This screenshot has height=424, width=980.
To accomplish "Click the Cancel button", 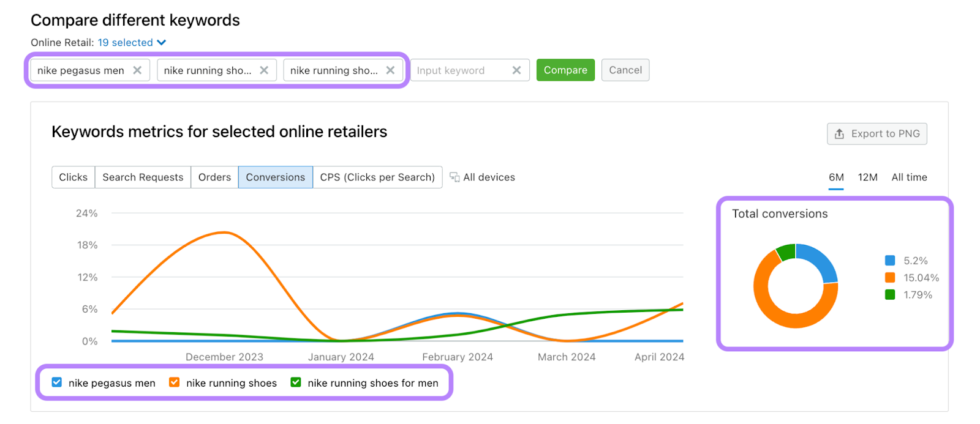I will (625, 70).
